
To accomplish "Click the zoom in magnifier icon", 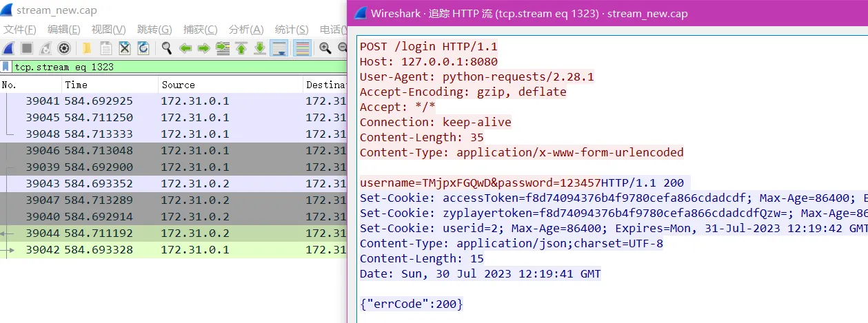I will 325,48.
